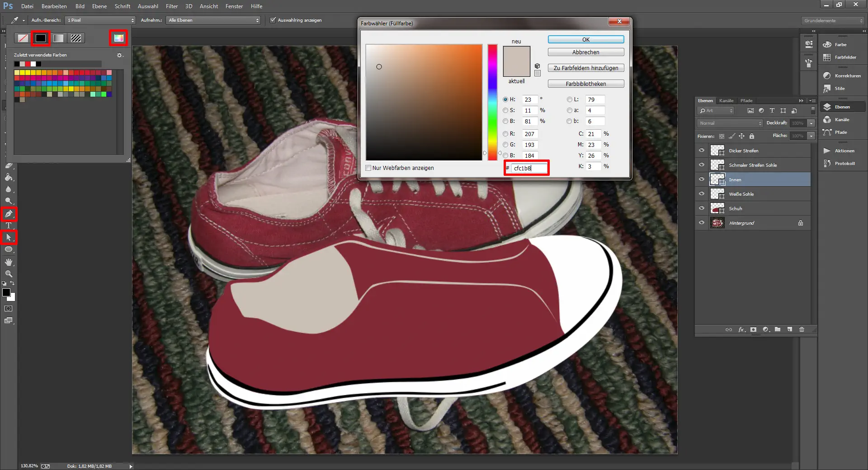Expand the Alle Ebenen dropdown
868x470 pixels.
point(213,20)
